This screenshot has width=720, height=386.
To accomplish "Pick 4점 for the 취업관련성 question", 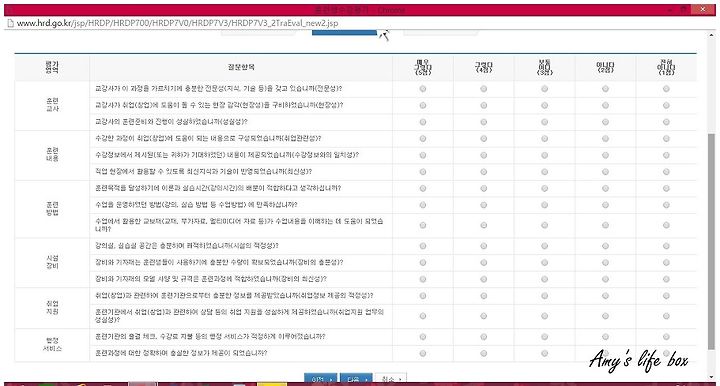I will [x=484, y=139].
